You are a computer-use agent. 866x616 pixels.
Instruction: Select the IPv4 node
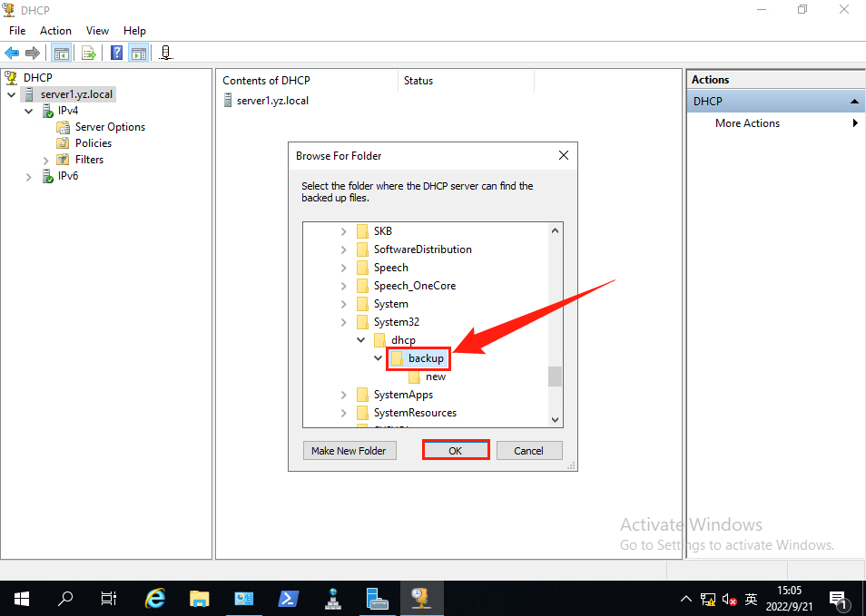tap(68, 111)
